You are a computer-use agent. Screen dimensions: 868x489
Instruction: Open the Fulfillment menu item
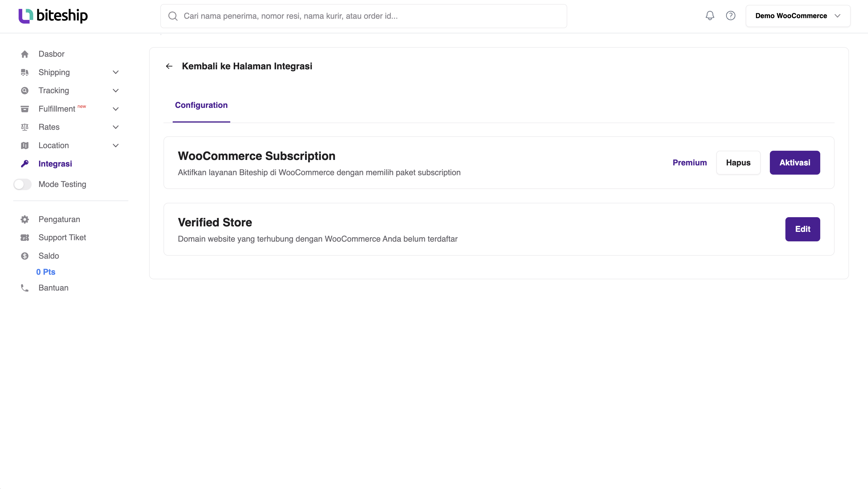tap(56, 109)
